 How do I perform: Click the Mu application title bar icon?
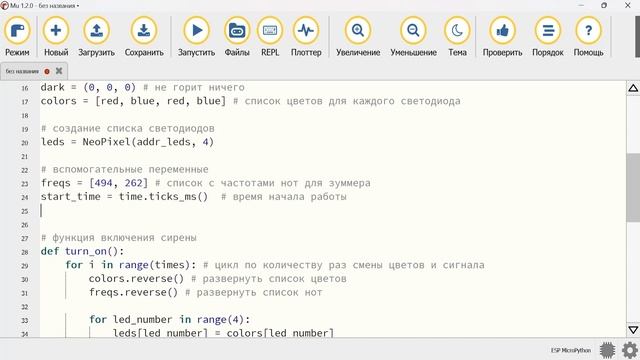tap(4, 5)
